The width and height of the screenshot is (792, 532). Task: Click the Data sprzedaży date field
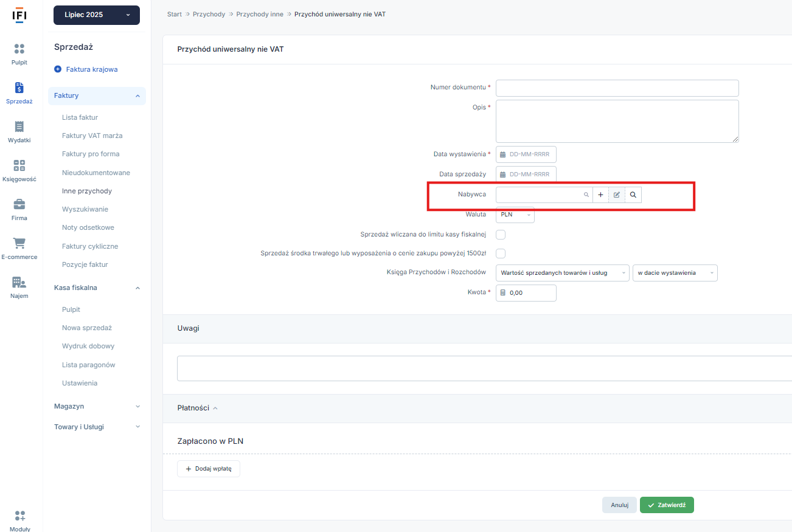click(x=526, y=174)
